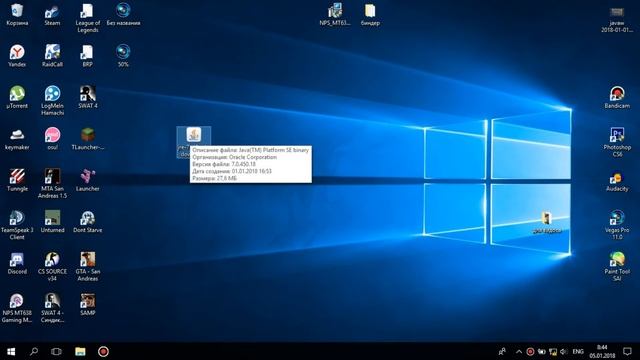Viewport: 640px width, 360px height.
Task: Launch the Photoshop CS6 shortcut
Action: pos(617,142)
